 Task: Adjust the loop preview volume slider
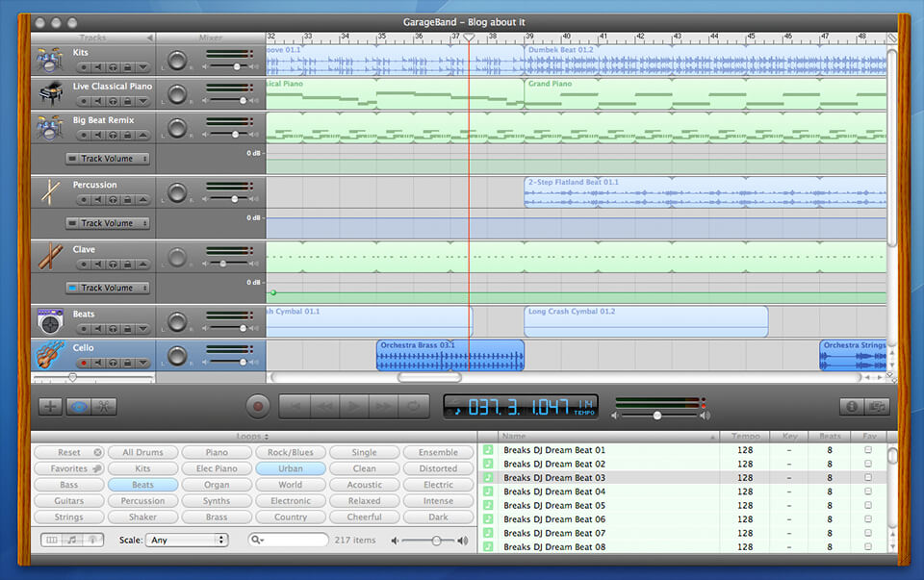(x=436, y=541)
